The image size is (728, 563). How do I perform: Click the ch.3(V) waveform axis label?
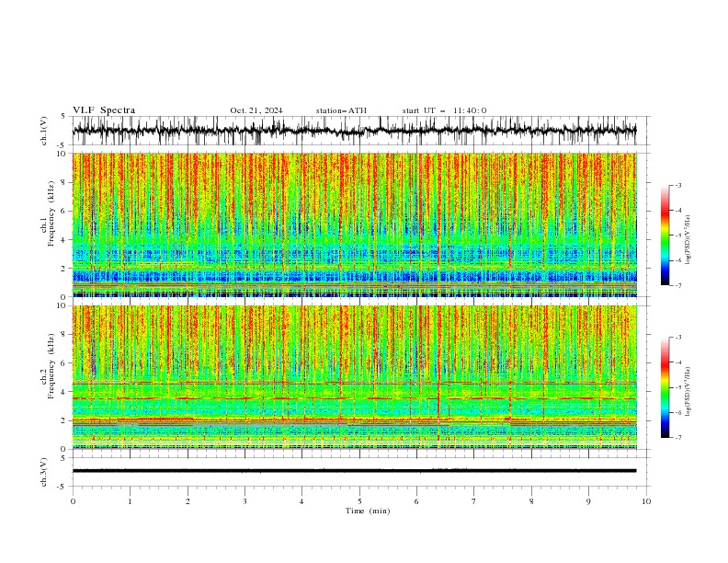[x=44, y=472]
